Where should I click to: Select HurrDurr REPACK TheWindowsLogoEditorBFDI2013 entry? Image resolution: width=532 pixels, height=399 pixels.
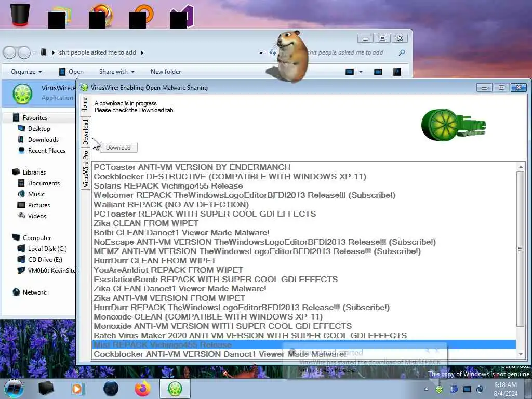(x=304, y=308)
